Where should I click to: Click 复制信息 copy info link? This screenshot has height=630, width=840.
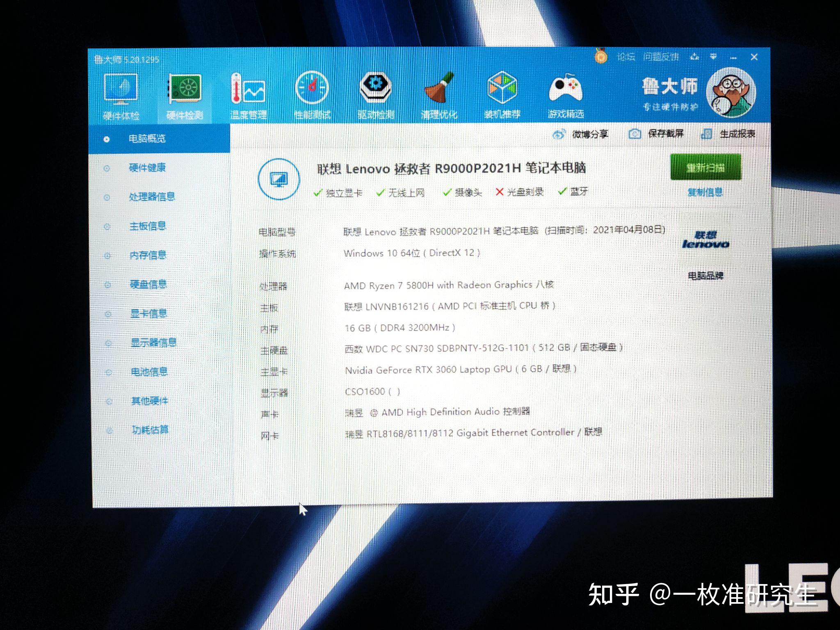[705, 192]
